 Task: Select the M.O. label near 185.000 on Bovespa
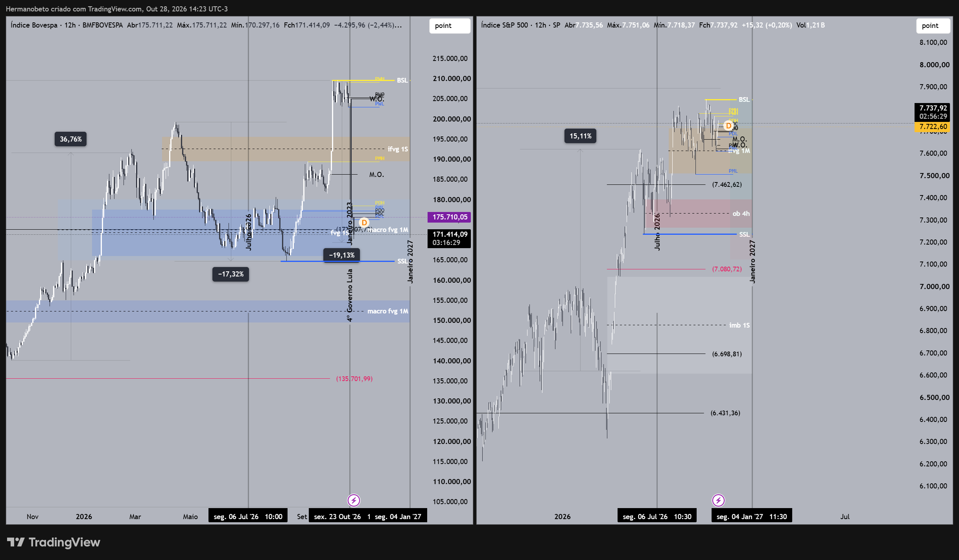click(x=376, y=175)
